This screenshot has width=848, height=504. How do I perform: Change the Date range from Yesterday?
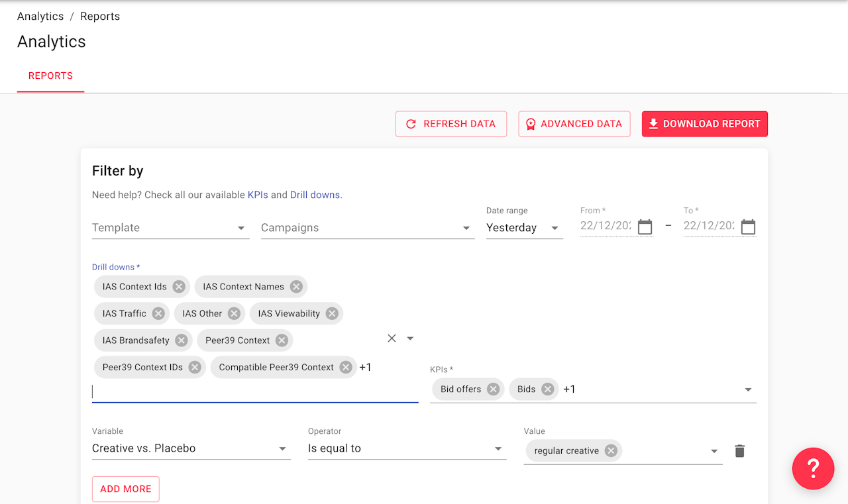pyautogui.click(x=523, y=228)
